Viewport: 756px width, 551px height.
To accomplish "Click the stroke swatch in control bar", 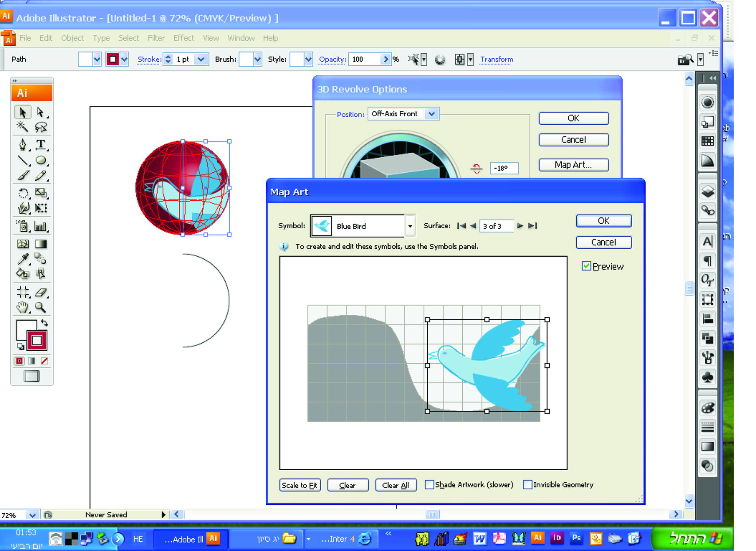I will 112,59.
